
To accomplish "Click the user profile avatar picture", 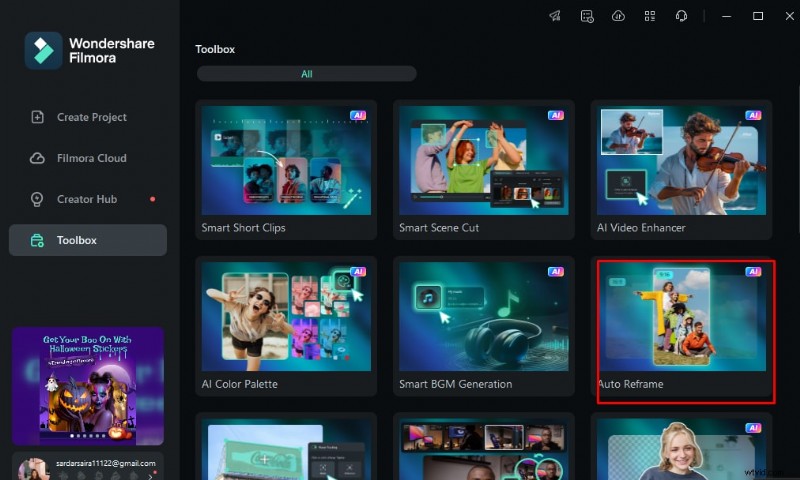I will [33, 469].
